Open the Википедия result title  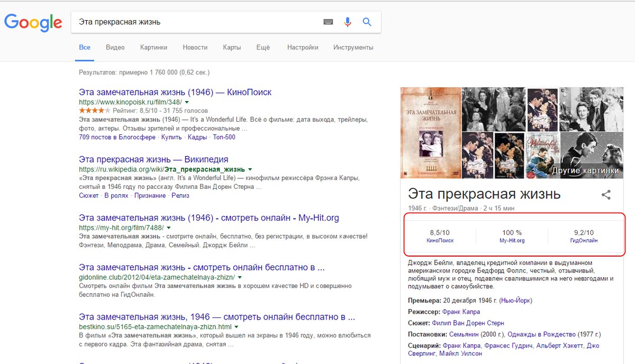(153, 159)
